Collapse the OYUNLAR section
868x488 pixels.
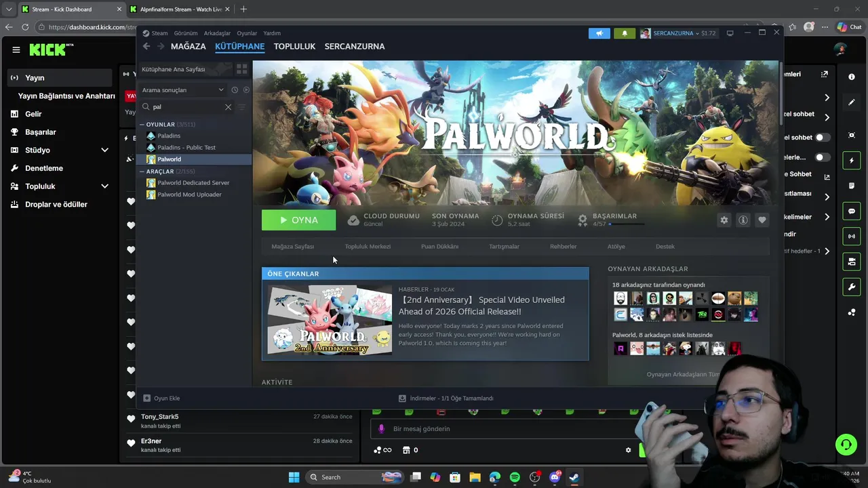coord(142,125)
